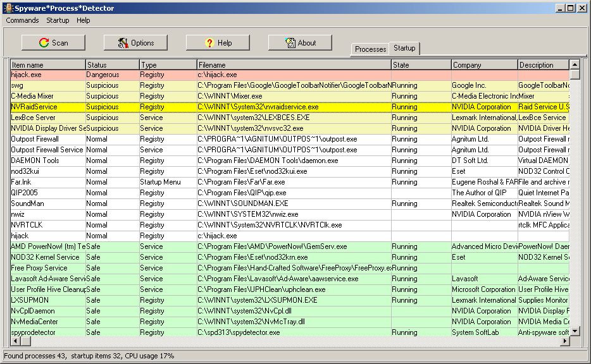Screen dimensions: 591x364
Task: Sort by Filename column header
Action: (x=294, y=64)
